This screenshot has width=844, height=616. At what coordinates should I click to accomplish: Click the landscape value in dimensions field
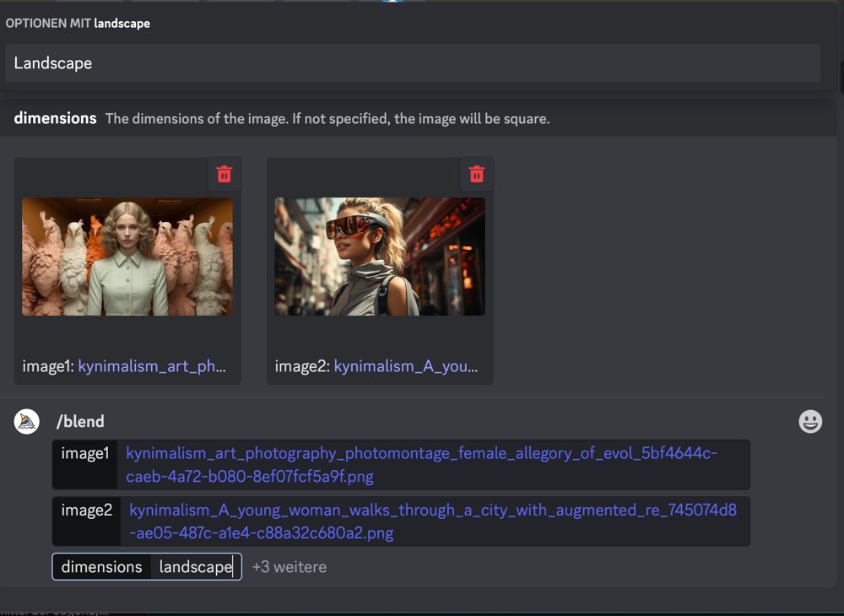point(195,567)
